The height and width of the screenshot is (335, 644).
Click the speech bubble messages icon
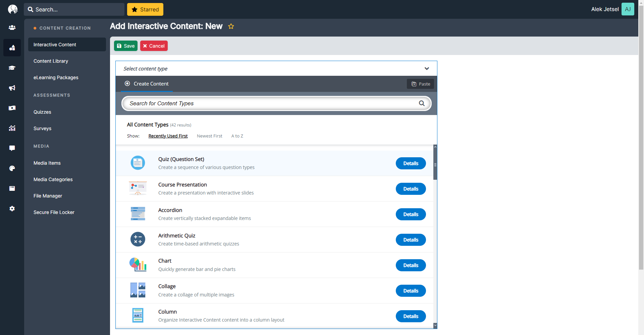pos(12,148)
